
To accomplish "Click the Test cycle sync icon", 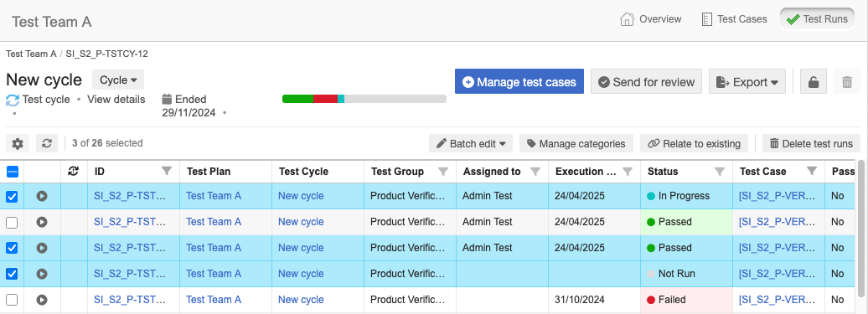I will coord(13,100).
